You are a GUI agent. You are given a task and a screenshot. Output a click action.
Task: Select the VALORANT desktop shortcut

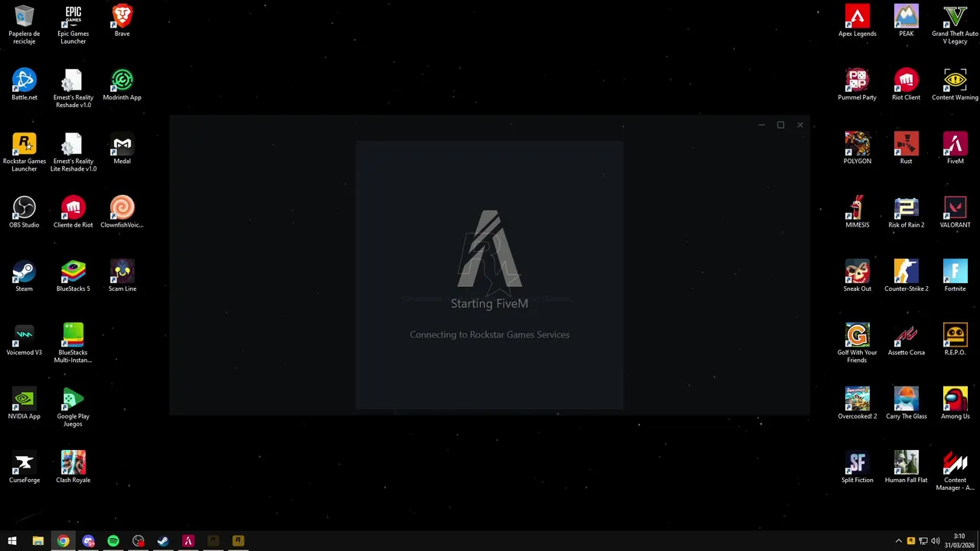coord(955,212)
